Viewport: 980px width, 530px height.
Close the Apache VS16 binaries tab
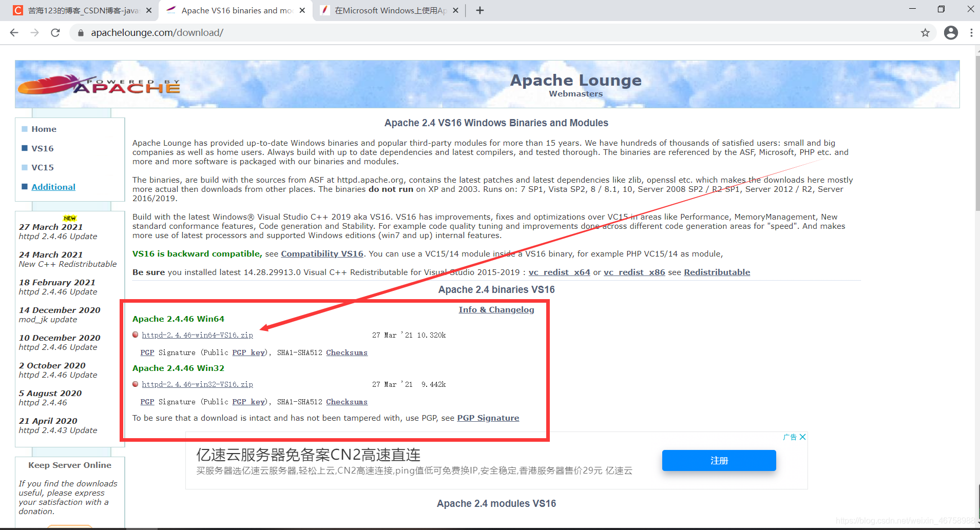pyautogui.click(x=302, y=10)
